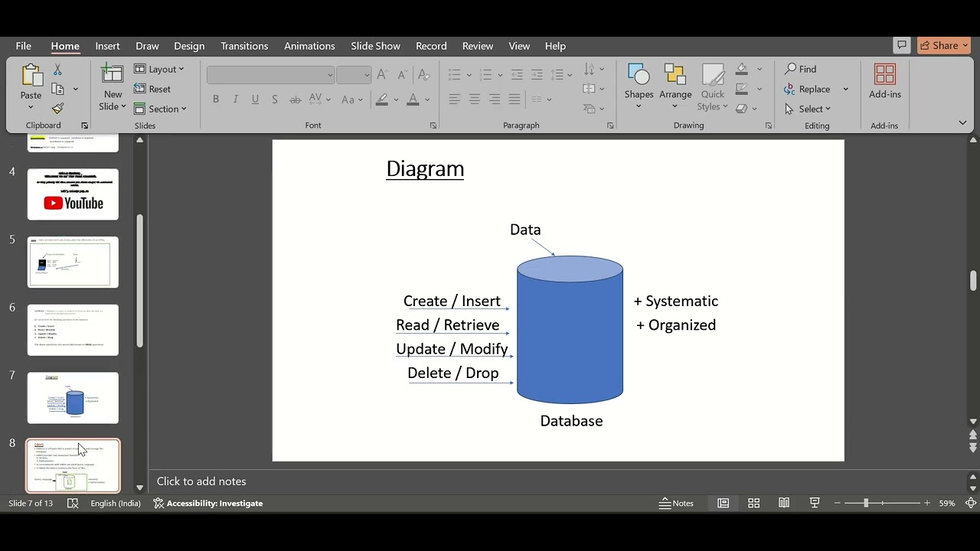Toggle the Notes pane button
The width and height of the screenshot is (980, 551).
pyautogui.click(x=677, y=503)
